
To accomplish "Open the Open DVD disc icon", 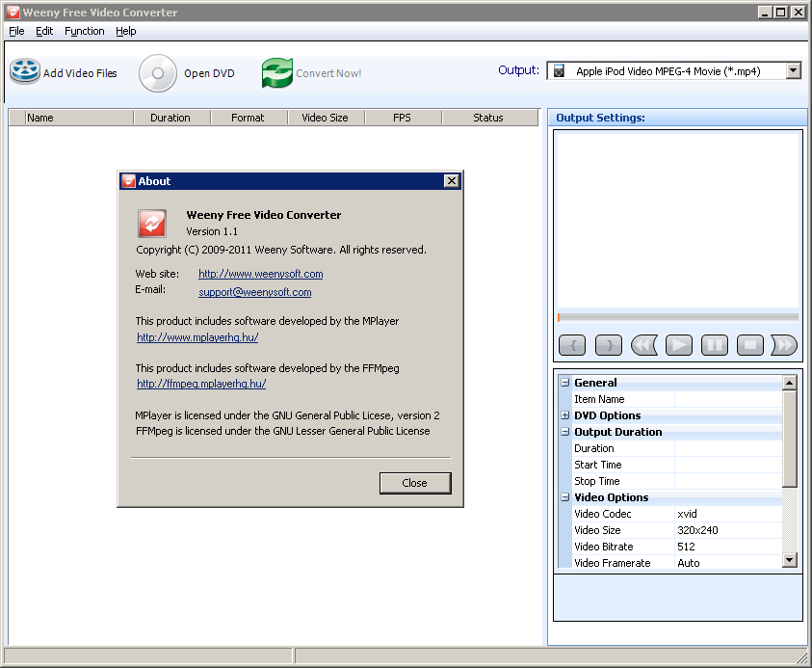I will click(156, 73).
